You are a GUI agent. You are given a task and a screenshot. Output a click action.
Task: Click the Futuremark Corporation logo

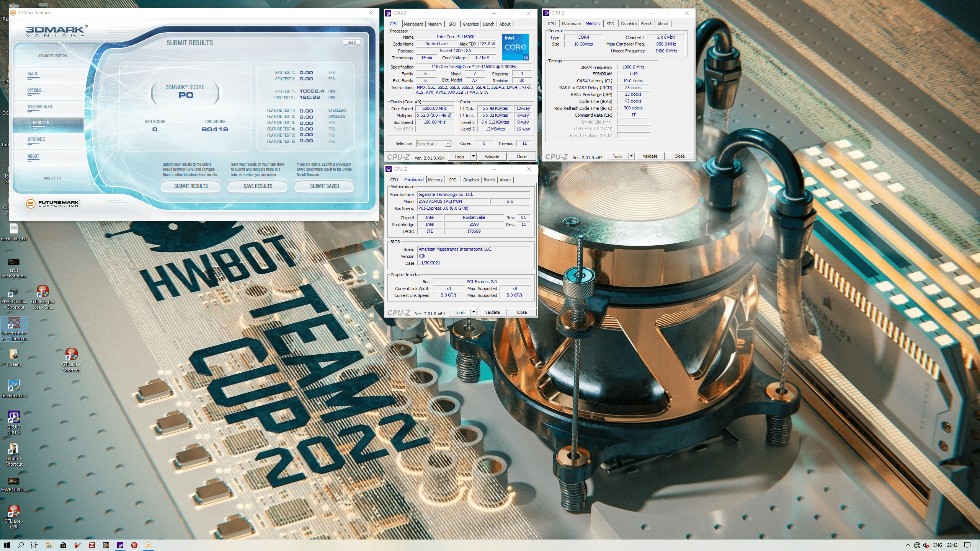[53, 204]
